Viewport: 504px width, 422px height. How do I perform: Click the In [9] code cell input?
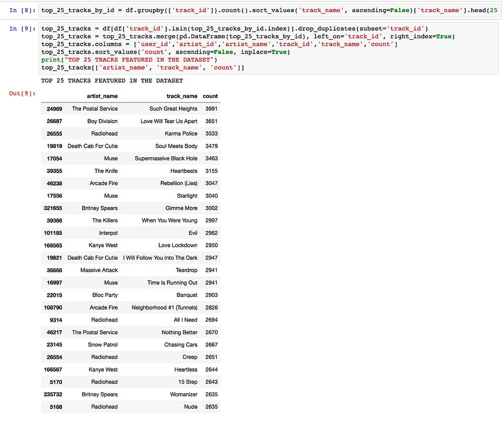click(269, 48)
